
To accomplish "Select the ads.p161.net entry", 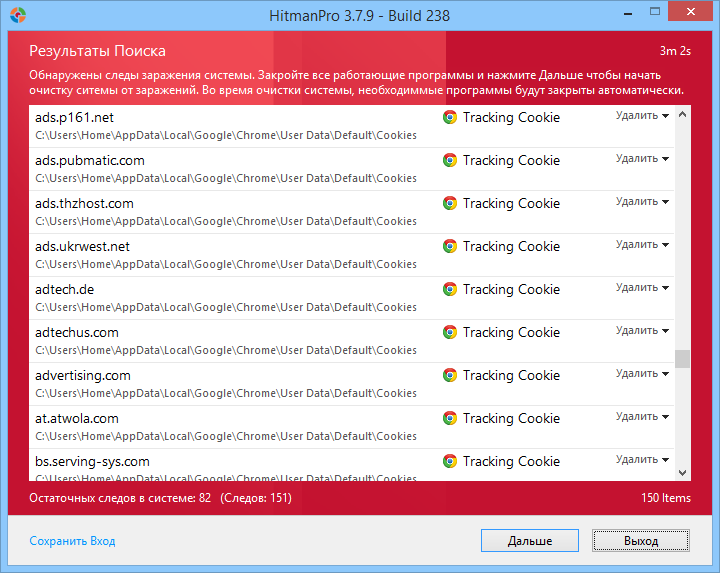I will [351, 126].
